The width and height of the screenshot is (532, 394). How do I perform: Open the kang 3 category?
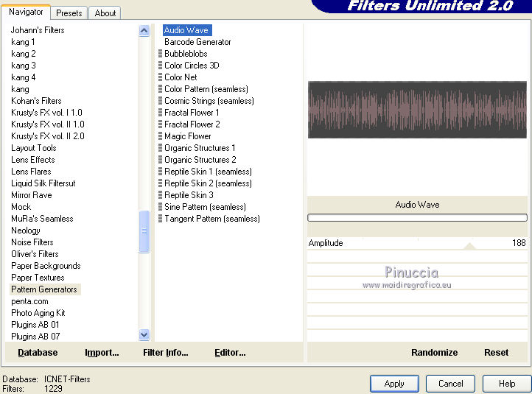pos(23,66)
